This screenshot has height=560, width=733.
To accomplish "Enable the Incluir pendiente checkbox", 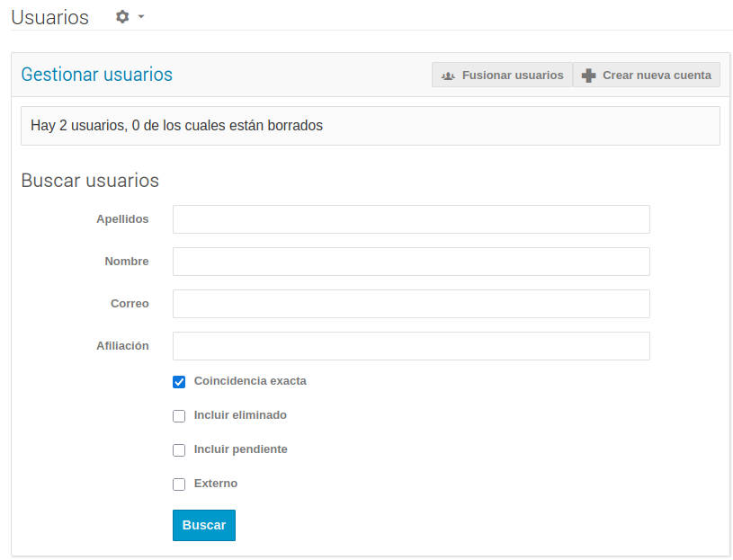I will click(179, 449).
